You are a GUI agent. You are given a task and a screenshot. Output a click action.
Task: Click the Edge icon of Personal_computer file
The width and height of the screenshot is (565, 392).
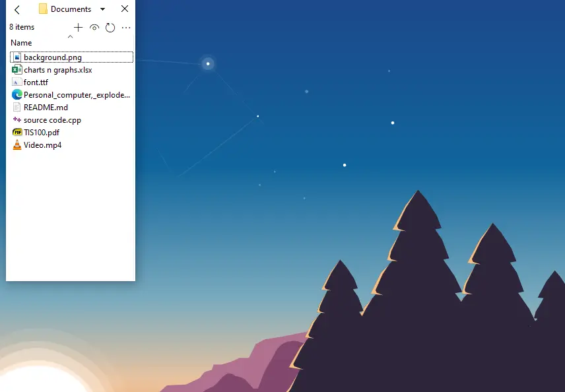[x=17, y=95]
